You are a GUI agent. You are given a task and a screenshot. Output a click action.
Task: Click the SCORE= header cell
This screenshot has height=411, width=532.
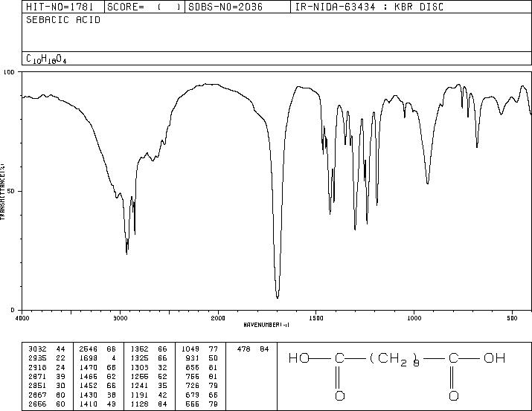tap(144, 7)
